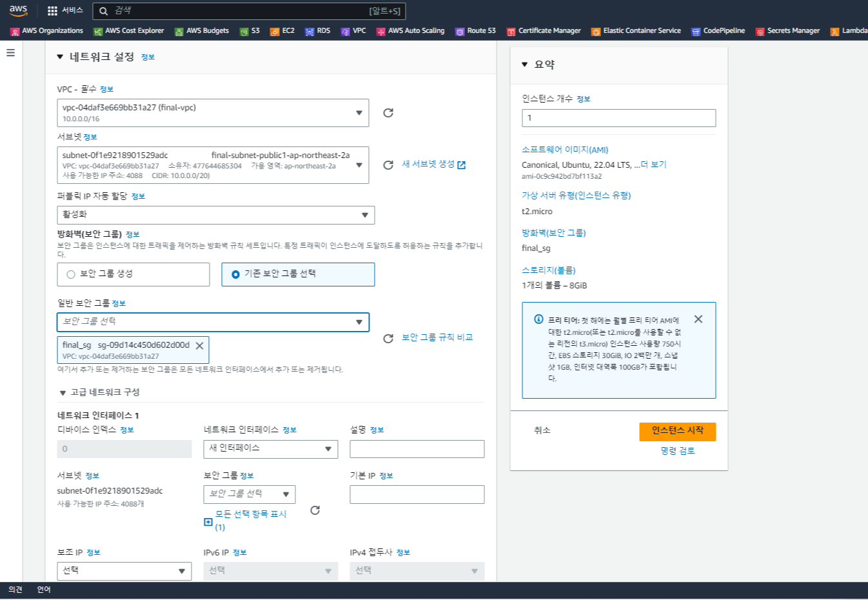Open the subnet dropdown
This screenshot has width=868, height=600.
[213, 165]
